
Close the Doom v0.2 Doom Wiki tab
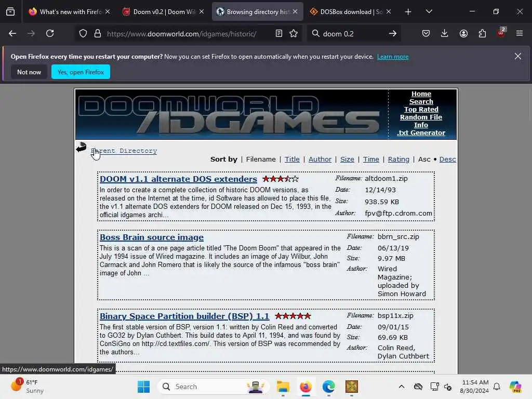pyautogui.click(x=202, y=12)
